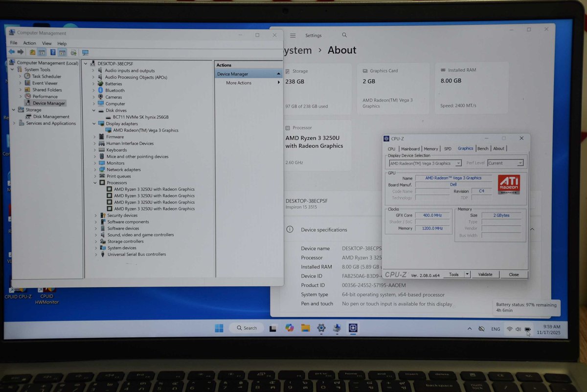Screen dimensions: 587x392
Task: Click the Tools button in CPU-Z
Action: 454,274
